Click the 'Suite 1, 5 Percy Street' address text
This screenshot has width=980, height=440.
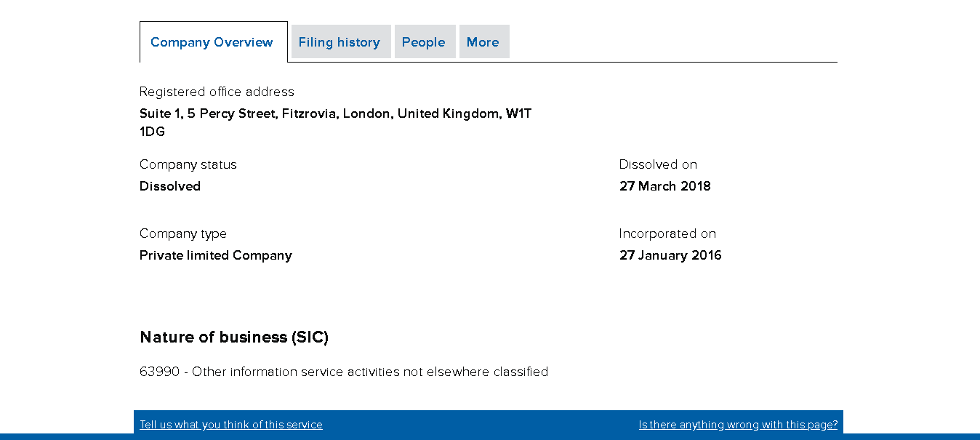(209, 113)
